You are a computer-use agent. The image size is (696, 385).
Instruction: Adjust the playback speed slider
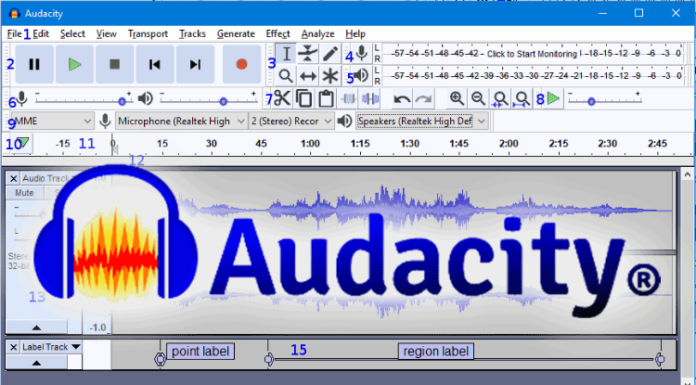click(x=605, y=102)
